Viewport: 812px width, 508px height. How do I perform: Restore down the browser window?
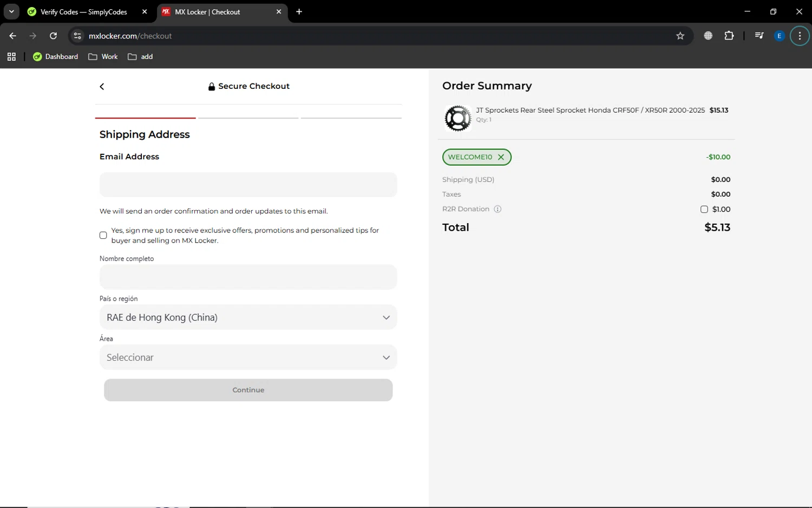(x=773, y=12)
